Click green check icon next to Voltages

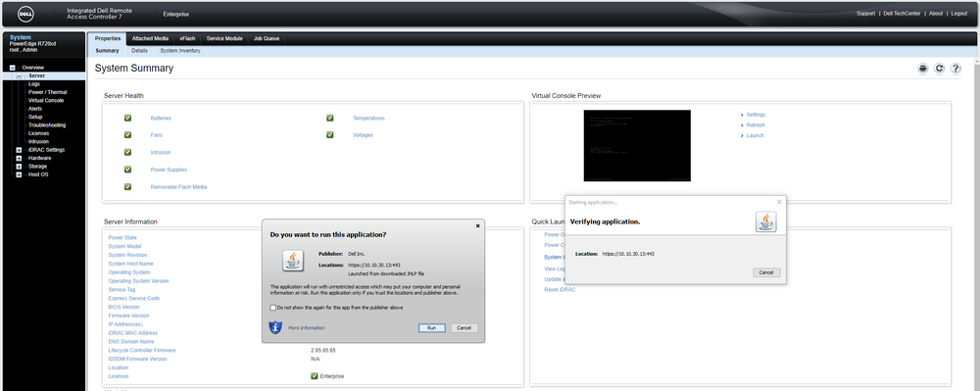coord(330,135)
